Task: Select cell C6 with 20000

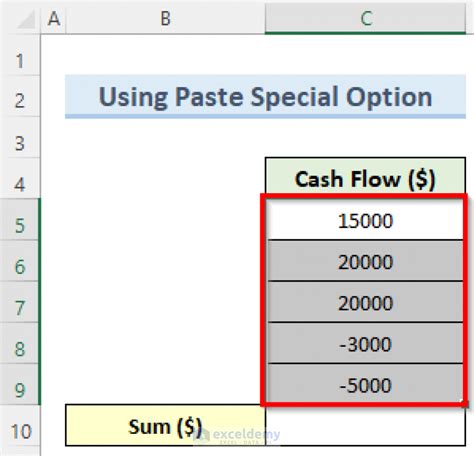Action: [365, 262]
